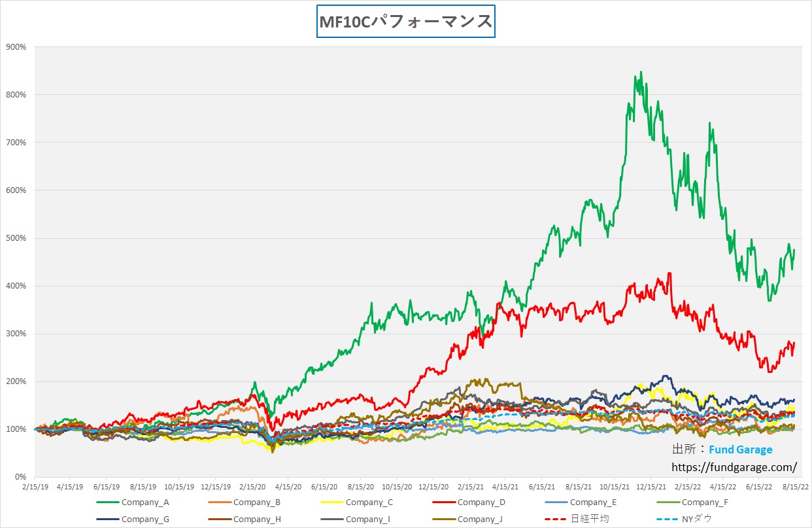Click the 8/15/22 x-axis date label

tap(793, 487)
